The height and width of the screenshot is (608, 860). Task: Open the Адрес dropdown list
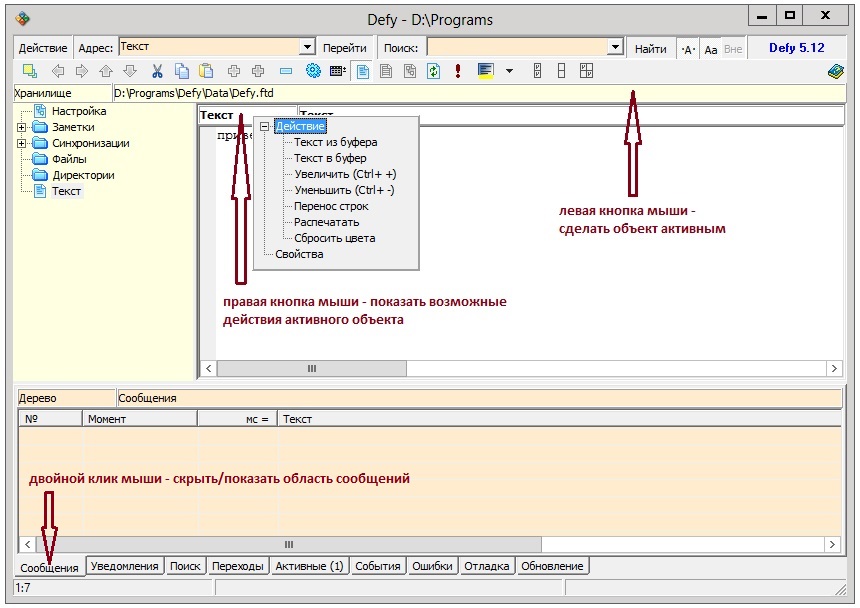tap(307, 47)
